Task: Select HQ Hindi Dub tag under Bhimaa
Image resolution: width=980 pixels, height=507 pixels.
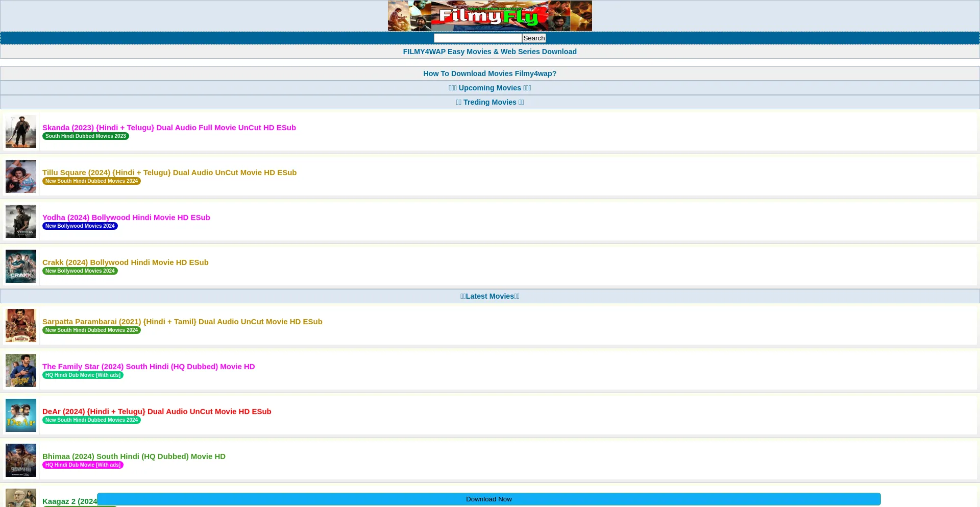Action: click(x=83, y=465)
